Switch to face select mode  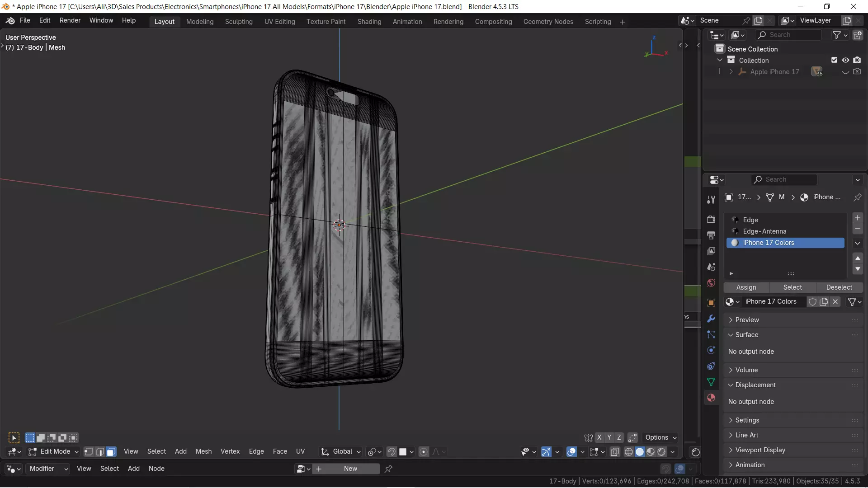pyautogui.click(x=111, y=452)
